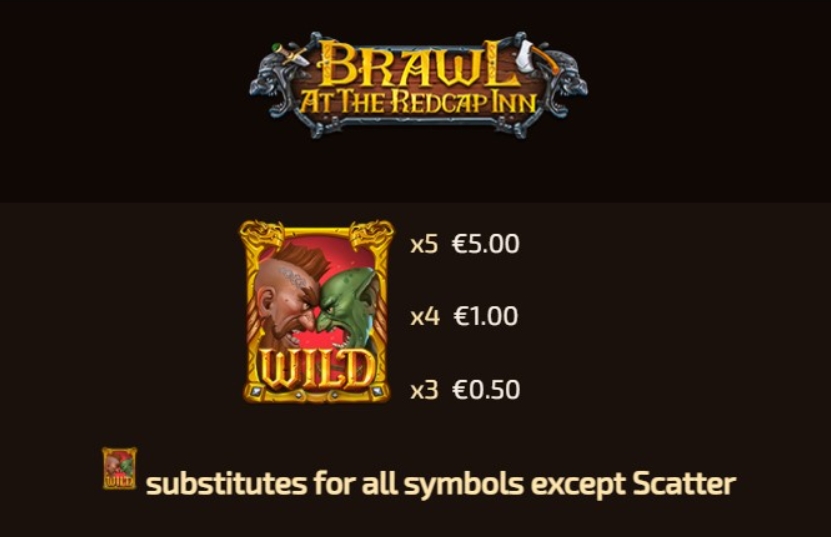Click the small Wild icon beside substitutes text

point(119,468)
